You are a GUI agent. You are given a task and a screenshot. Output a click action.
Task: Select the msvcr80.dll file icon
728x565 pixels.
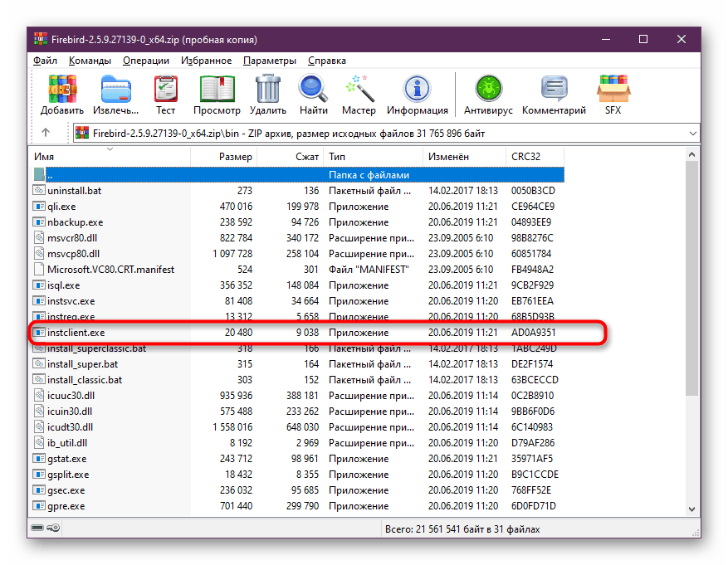pyautogui.click(x=39, y=237)
